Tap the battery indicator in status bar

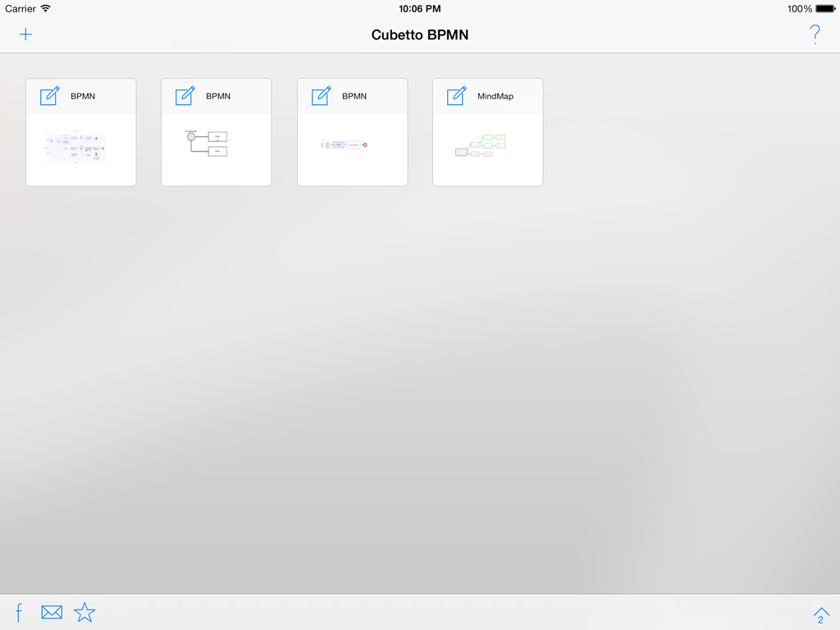[825, 8]
